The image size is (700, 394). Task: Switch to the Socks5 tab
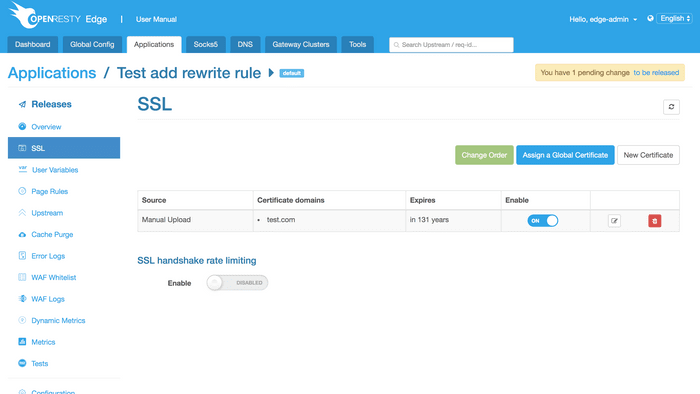(205, 45)
